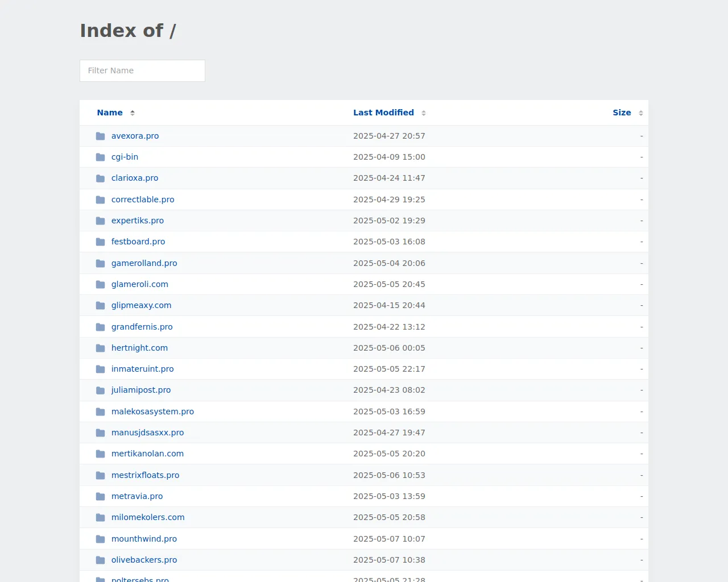Viewport: 728px width, 582px height.
Task: Click the juliamipost.pro folder icon
Action: tap(101, 390)
